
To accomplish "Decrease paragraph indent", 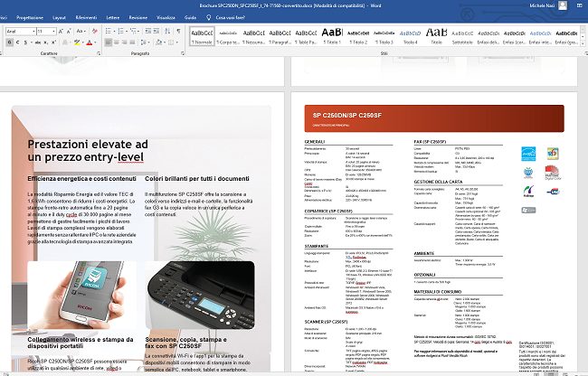I will pyautogui.click(x=148, y=31).
